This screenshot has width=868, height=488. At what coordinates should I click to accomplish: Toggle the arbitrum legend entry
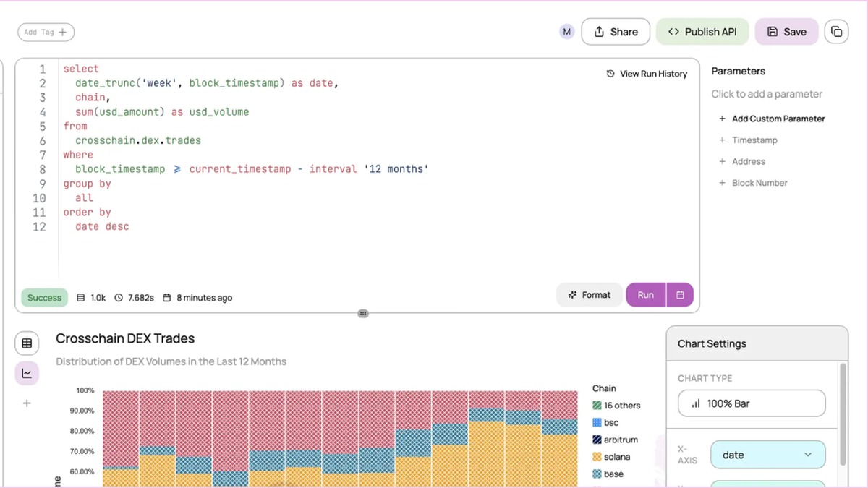coord(616,440)
